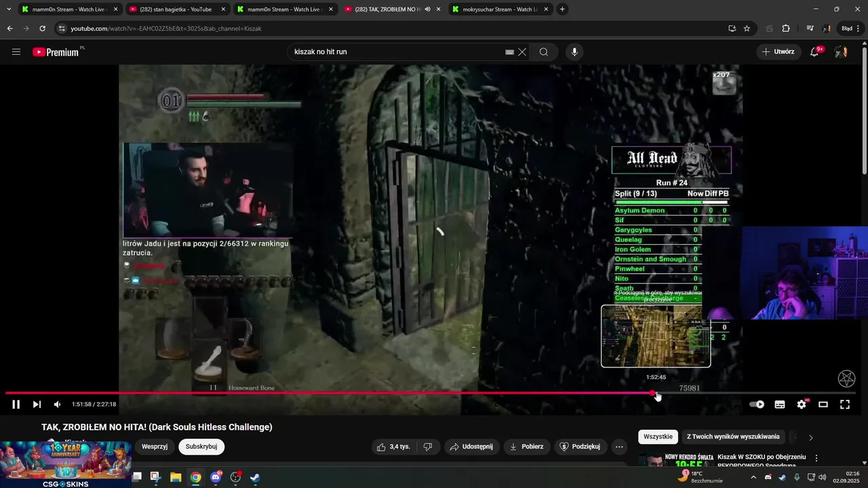Switch to theater mode
Viewport: 868px width, 488px height.
pos(823,405)
